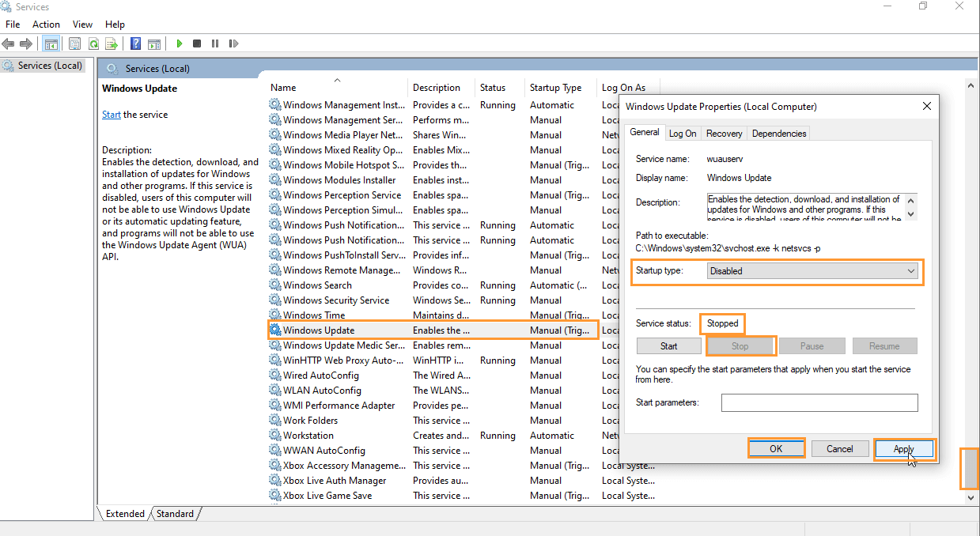This screenshot has width=980, height=536.
Task: Click the Cancel button
Action: (x=840, y=449)
